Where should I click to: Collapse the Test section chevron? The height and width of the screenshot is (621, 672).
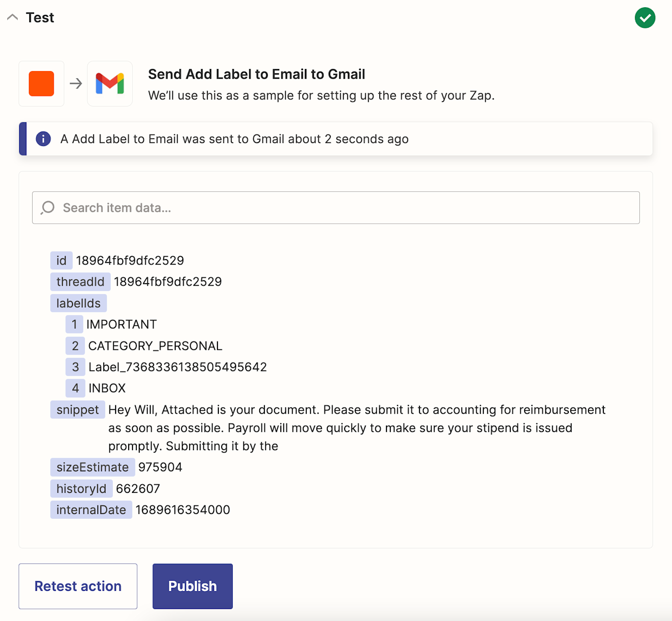point(12,18)
